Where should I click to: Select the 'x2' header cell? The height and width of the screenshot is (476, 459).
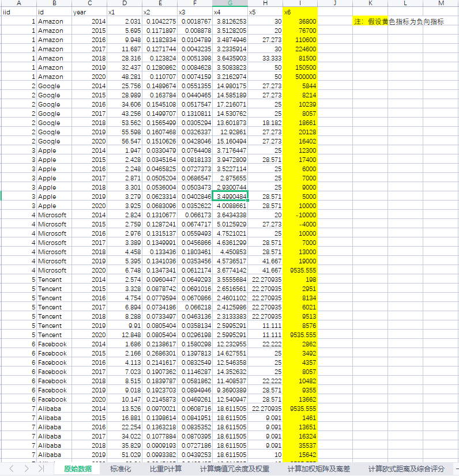pos(160,12)
